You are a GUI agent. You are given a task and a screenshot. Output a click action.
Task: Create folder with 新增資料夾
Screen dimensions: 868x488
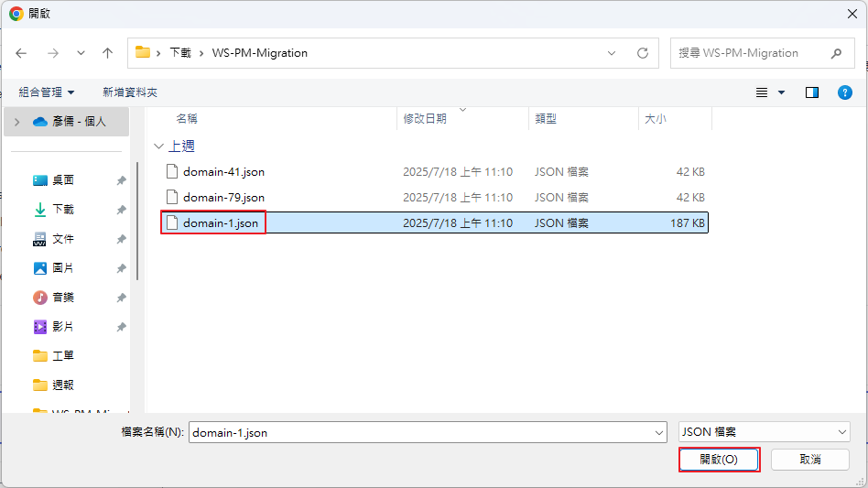pos(130,92)
